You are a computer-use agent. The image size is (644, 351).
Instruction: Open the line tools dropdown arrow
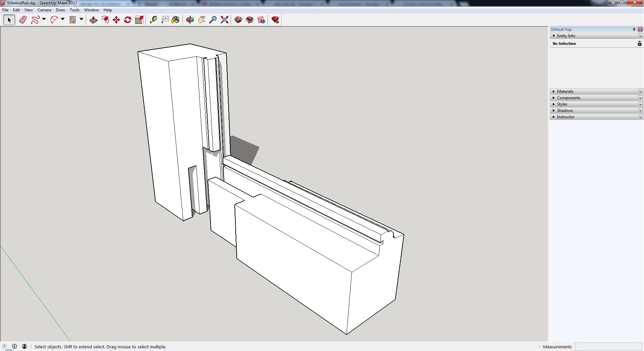pyautogui.click(x=44, y=19)
